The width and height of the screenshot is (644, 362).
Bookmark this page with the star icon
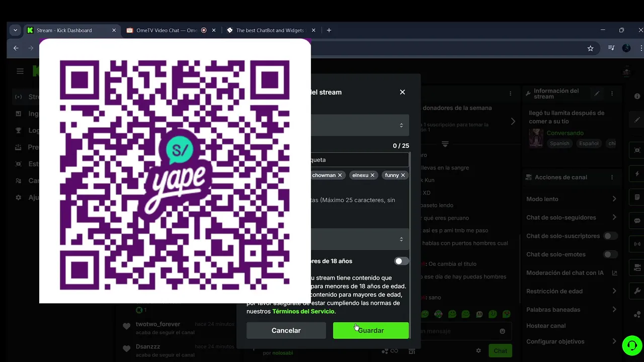(590, 48)
